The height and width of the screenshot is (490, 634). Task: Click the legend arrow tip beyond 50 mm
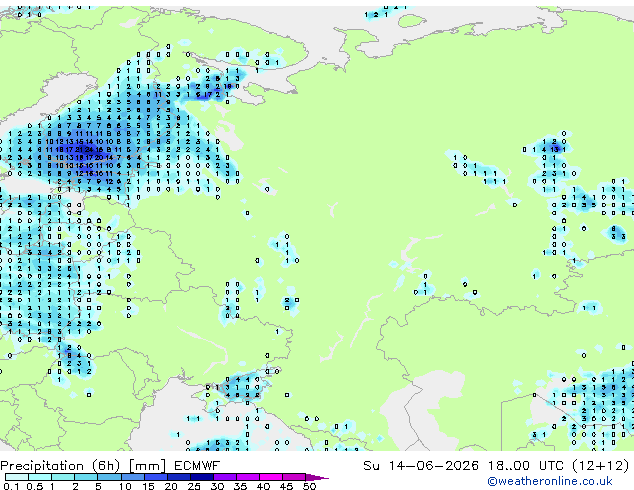tap(317, 478)
